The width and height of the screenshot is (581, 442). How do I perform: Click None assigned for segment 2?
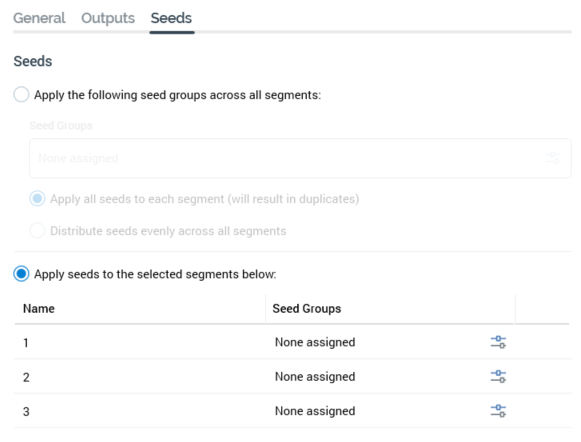pyautogui.click(x=315, y=376)
